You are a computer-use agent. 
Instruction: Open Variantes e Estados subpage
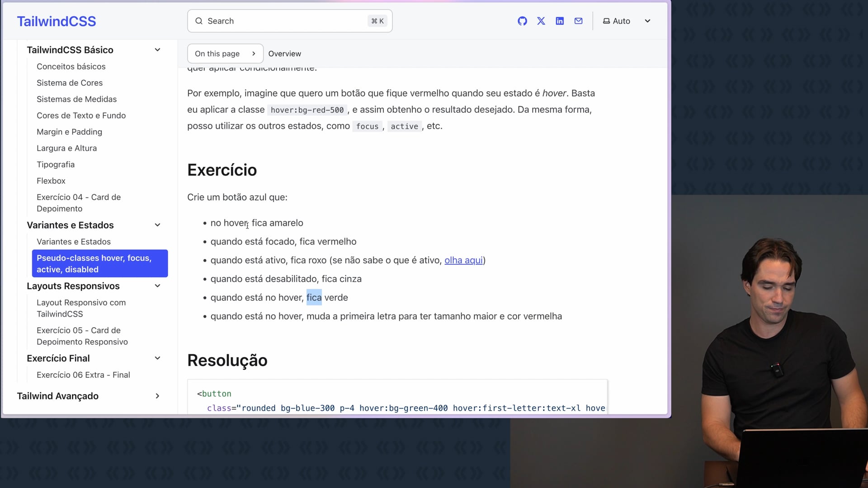pyautogui.click(x=74, y=242)
